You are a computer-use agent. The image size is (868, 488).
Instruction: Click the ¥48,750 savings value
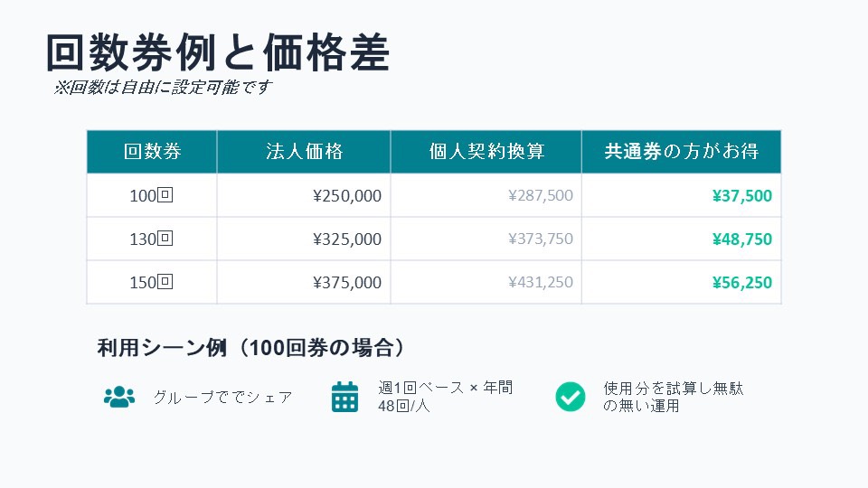741,239
